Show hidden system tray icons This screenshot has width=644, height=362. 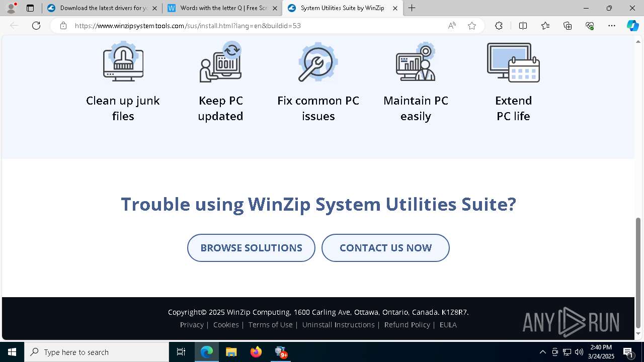coord(542,352)
